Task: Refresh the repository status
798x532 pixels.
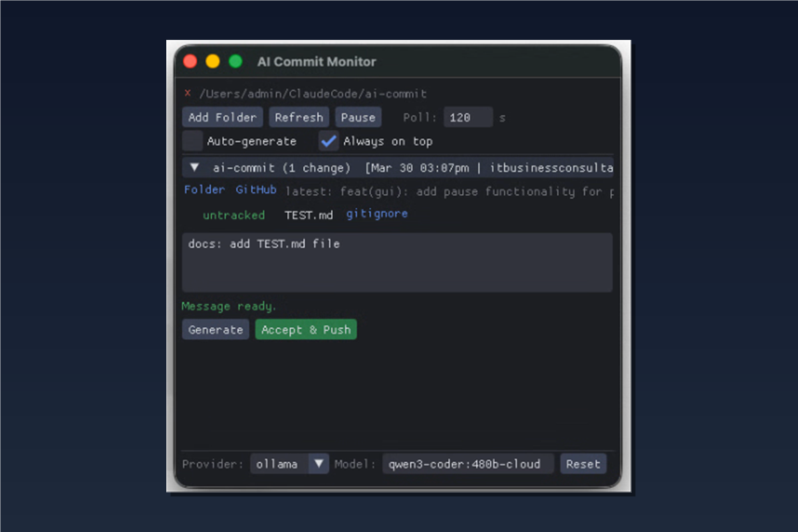Action: pyautogui.click(x=299, y=117)
